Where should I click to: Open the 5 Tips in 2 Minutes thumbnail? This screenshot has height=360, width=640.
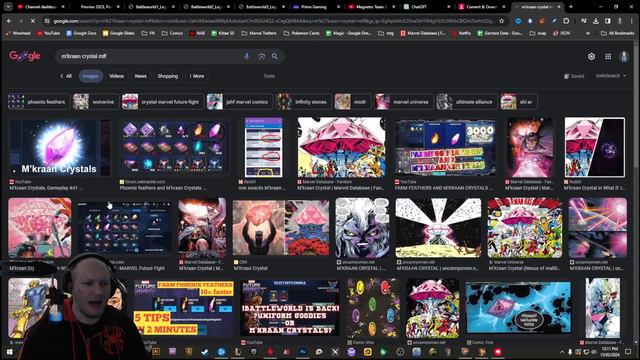coord(184,307)
